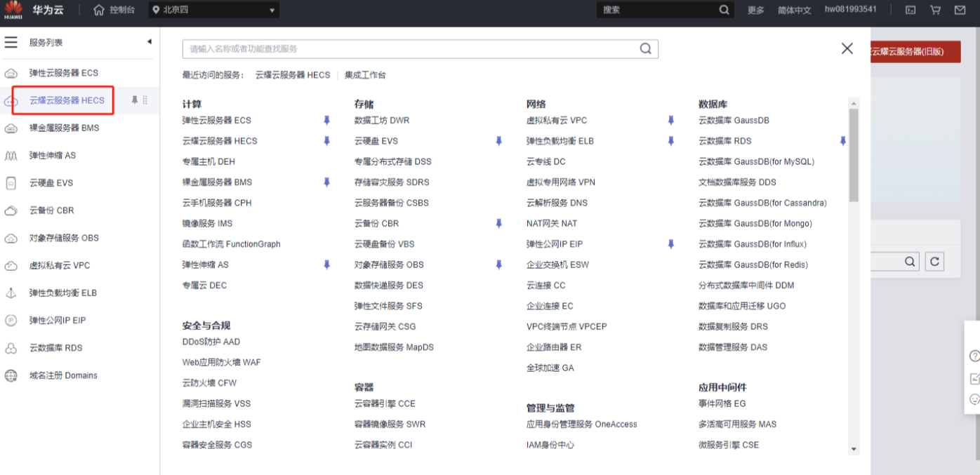Image resolution: width=980 pixels, height=475 pixels.
Task: Open 弹性文件服务 SFS service
Action: (x=388, y=306)
